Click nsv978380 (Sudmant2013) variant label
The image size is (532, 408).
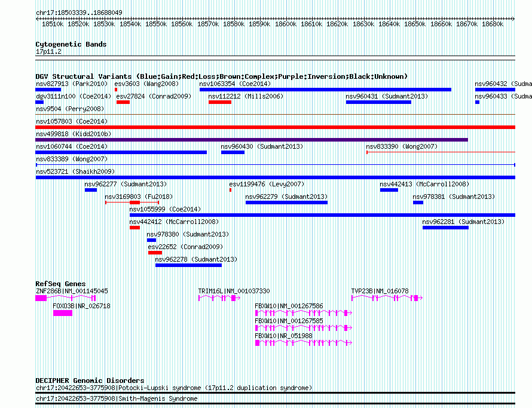click(188, 234)
